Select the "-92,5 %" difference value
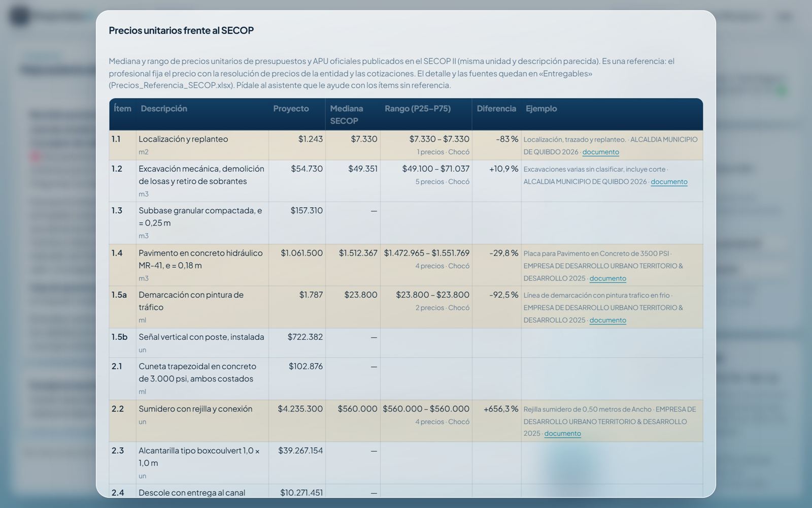Image resolution: width=812 pixels, height=508 pixels. click(504, 295)
